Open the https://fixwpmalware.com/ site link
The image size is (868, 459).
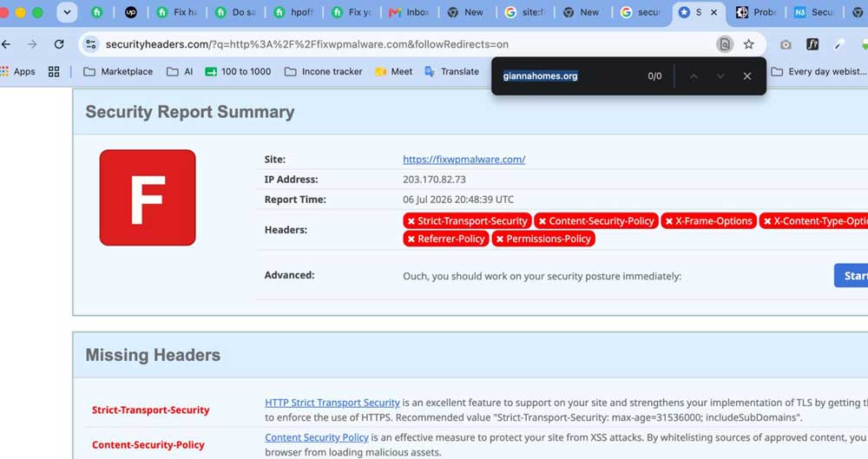point(464,160)
